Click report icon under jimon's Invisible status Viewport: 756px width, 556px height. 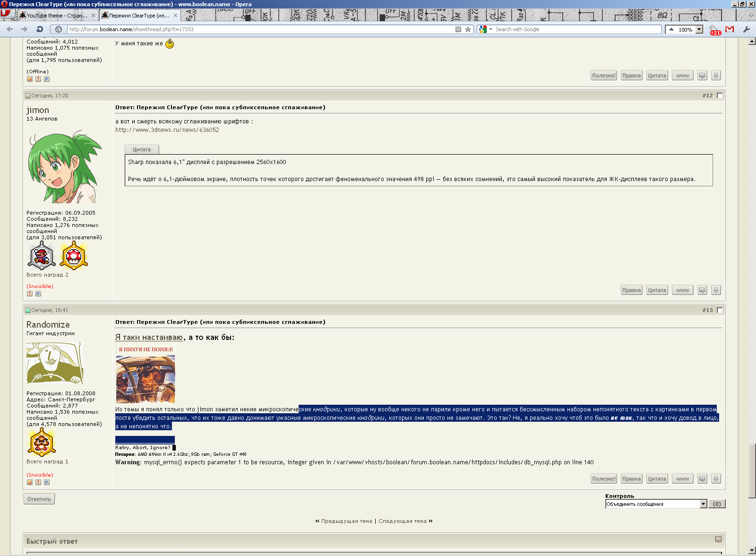pos(30,294)
